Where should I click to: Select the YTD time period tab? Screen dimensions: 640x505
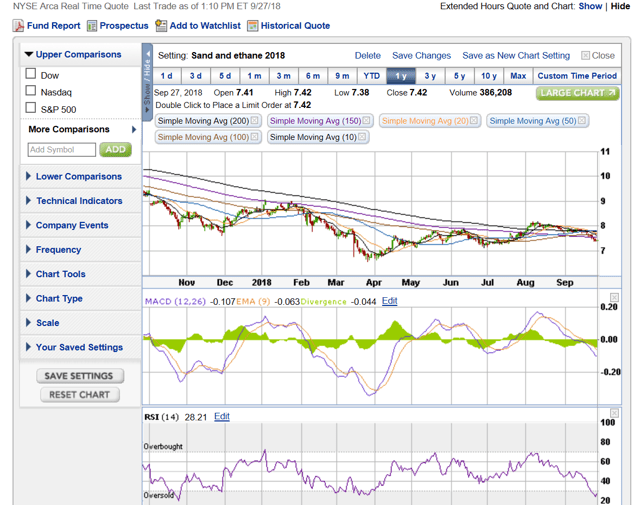click(372, 76)
